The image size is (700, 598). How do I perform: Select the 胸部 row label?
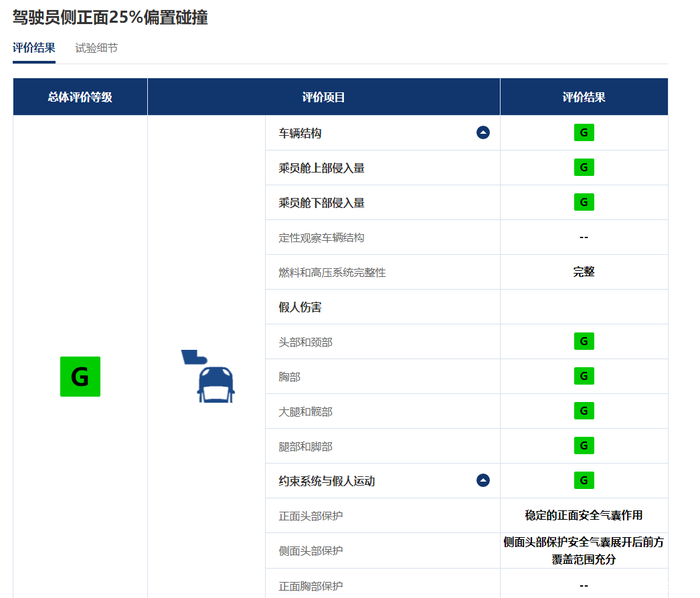click(x=289, y=377)
